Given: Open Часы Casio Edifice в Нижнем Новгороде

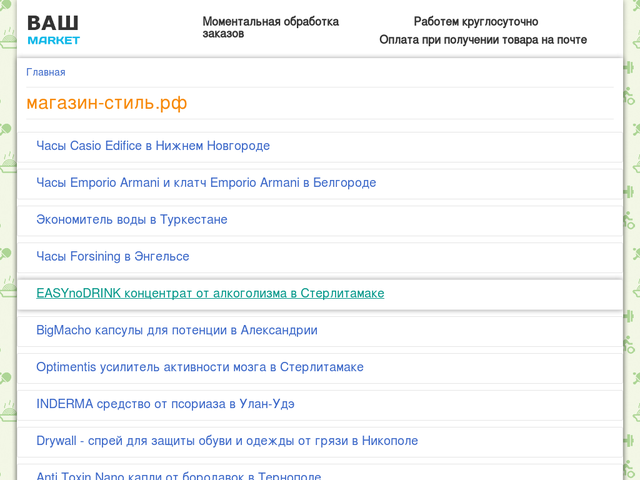Looking at the screenshot, I should click(x=153, y=146).
